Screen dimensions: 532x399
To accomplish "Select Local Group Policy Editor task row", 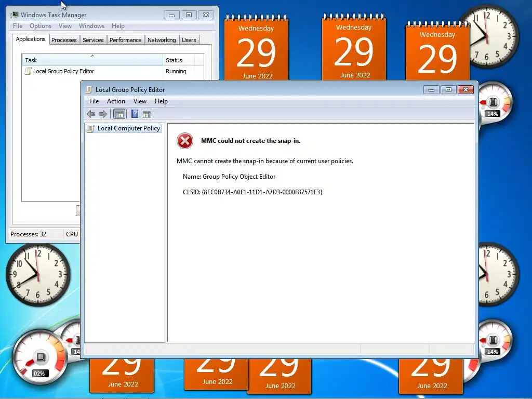I will 113,71.
